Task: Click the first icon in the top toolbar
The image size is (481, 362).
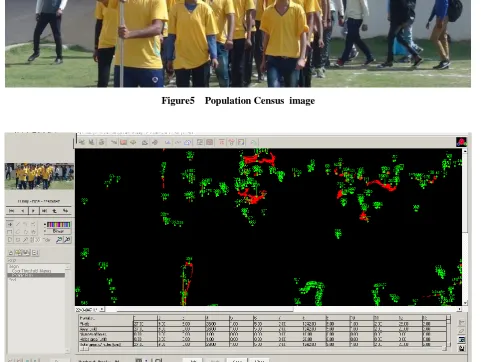Action: coord(82,142)
